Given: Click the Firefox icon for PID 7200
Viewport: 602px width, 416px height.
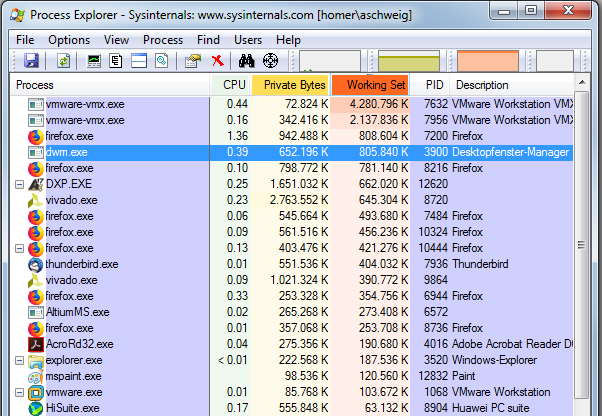Looking at the screenshot, I should click(x=35, y=136).
